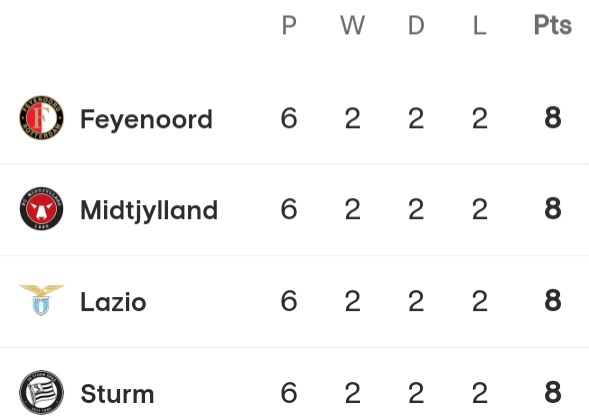Click the W (wins) column header

(352, 25)
